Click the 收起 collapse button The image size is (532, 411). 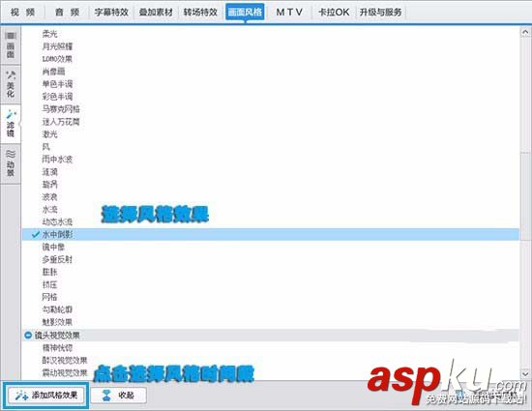tap(118, 396)
